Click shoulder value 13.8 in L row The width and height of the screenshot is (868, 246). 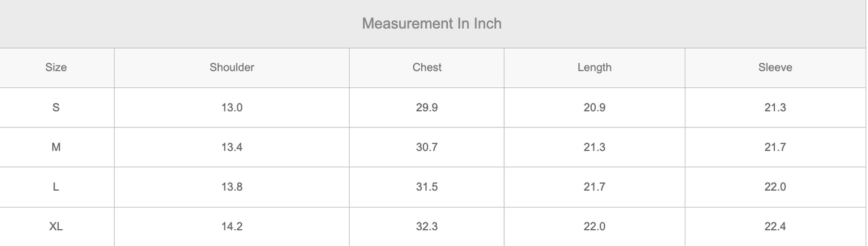point(231,187)
